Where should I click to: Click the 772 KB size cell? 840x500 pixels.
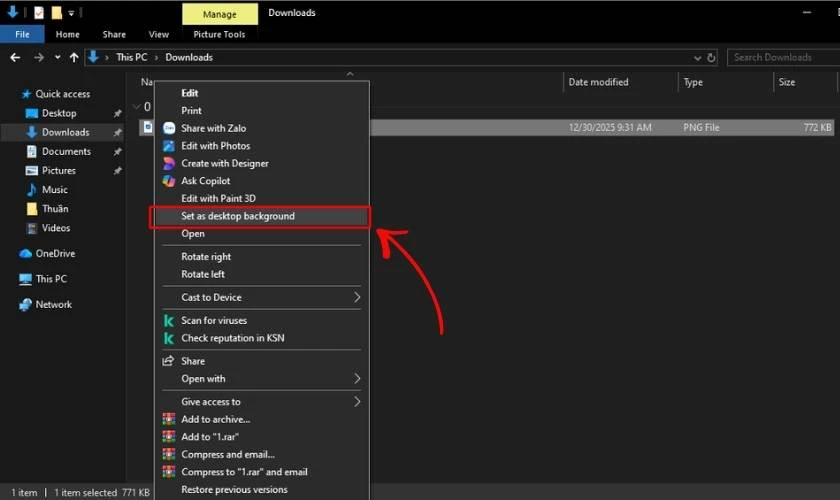(x=818, y=128)
